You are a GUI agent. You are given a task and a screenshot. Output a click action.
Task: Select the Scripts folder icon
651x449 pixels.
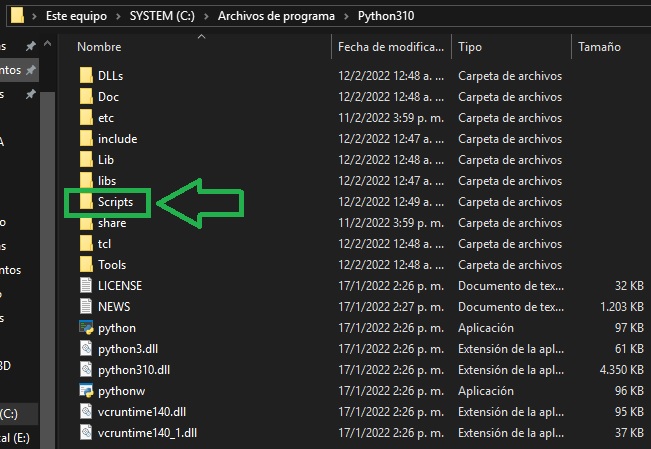[86, 202]
